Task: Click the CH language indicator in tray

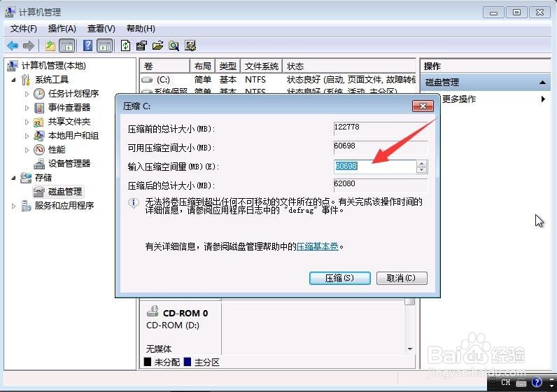Action: 505,382
